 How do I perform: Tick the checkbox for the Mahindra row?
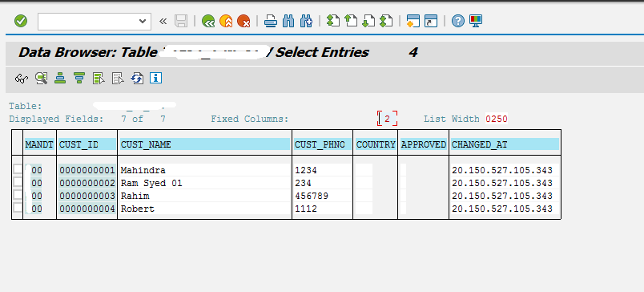18,169
